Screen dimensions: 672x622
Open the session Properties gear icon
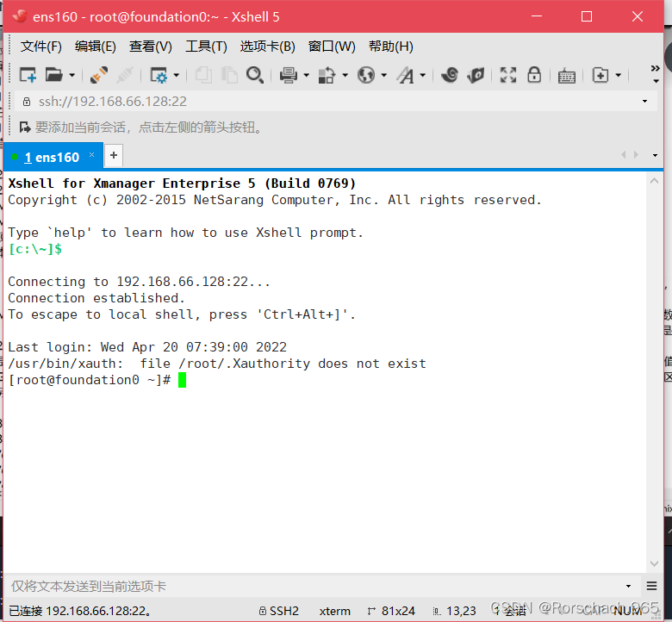click(x=159, y=76)
